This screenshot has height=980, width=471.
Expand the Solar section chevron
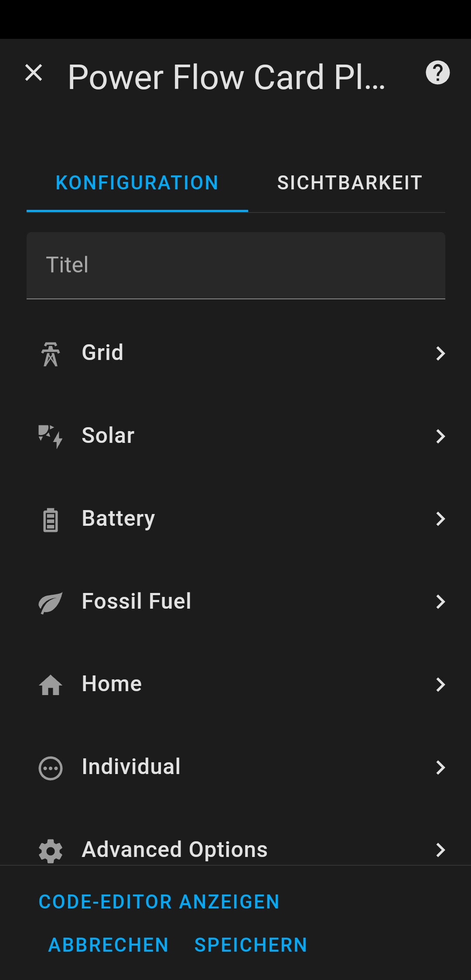[x=440, y=436]
